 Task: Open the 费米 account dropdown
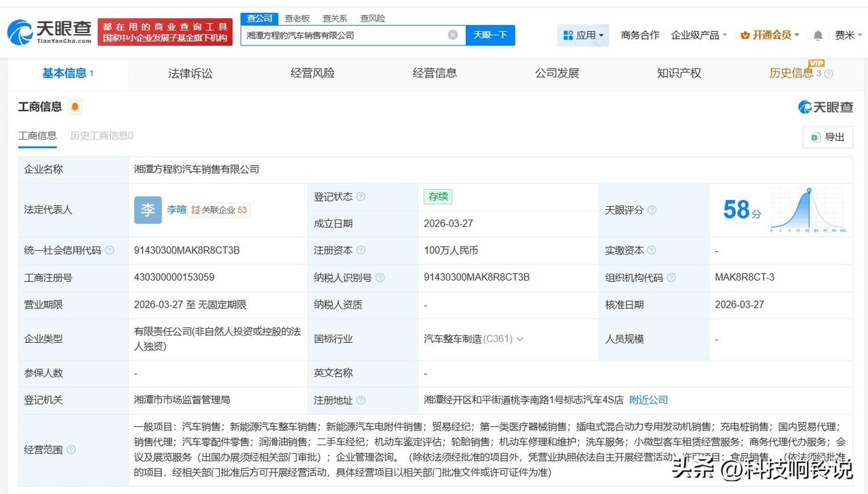click(x=846, y=35)
